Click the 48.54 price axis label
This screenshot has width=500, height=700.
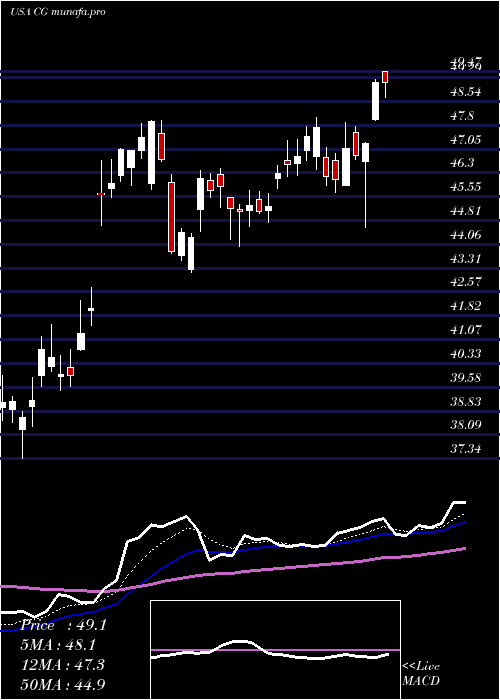[x=466, y=92]
